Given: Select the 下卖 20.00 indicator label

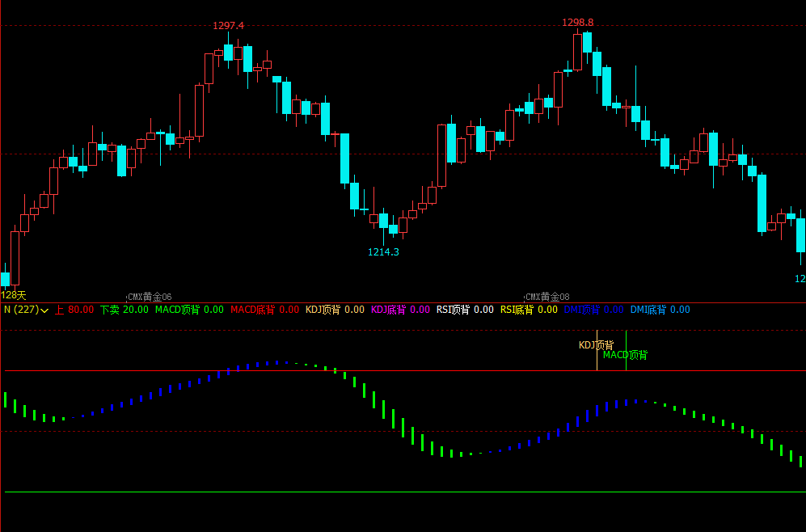Looking at the screenshot, I should click(x=124, y=310).
